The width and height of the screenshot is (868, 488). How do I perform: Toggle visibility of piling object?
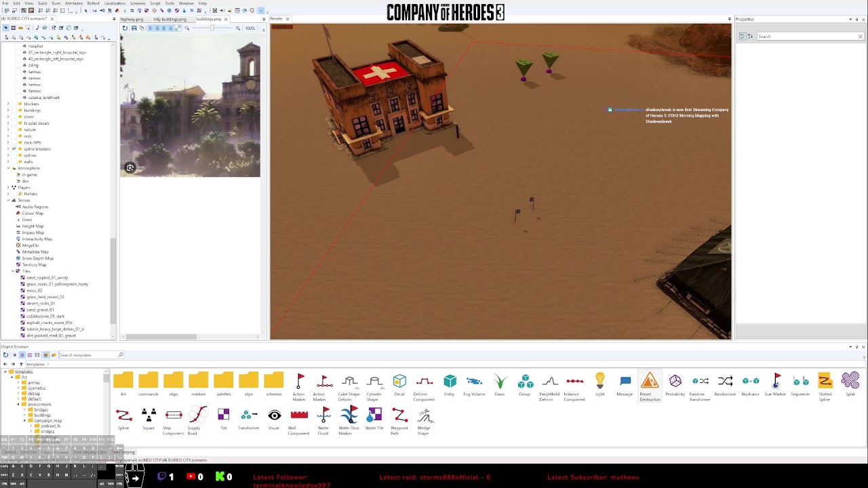(x=25, y=65)
